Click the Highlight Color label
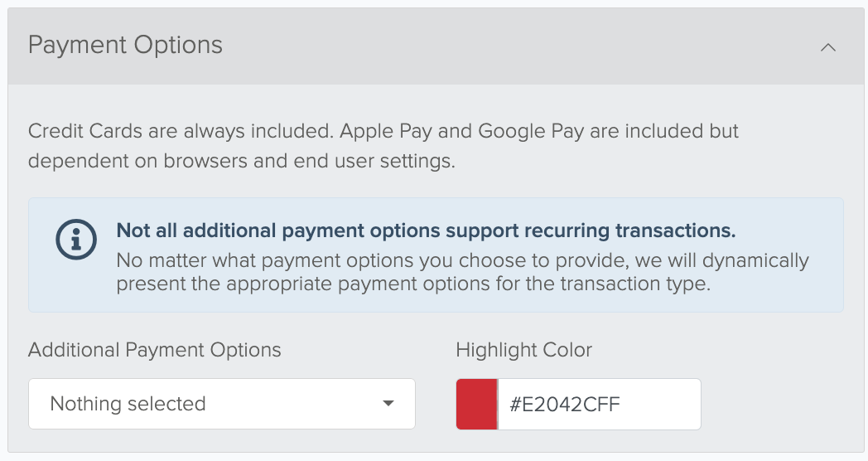The height and width of the screenshot is (461, 868). [x=523, y=350]
